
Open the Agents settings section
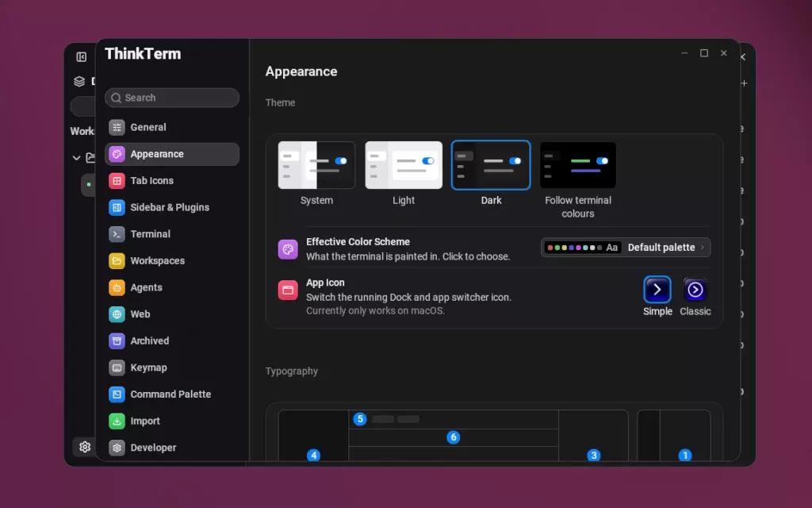(x=172, y=287)
